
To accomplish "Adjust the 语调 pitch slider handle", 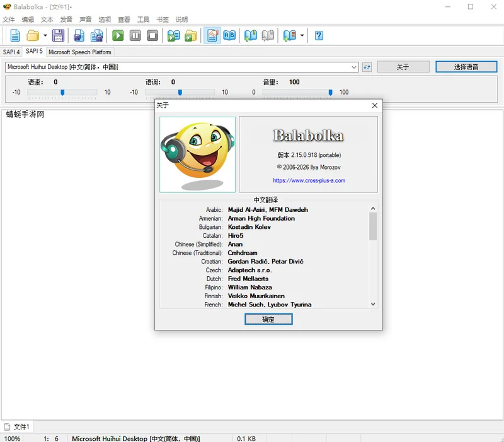I will click(x=180, y=93).
